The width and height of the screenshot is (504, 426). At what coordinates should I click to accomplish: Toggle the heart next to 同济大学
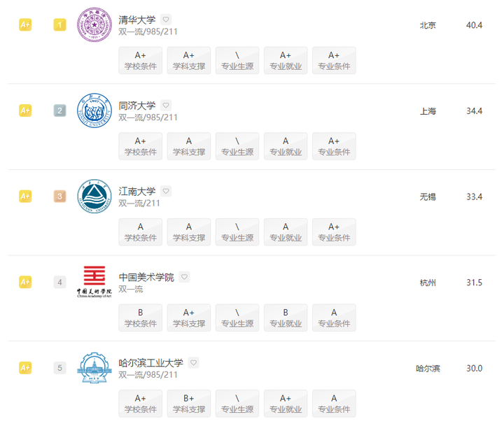(166, 106)
